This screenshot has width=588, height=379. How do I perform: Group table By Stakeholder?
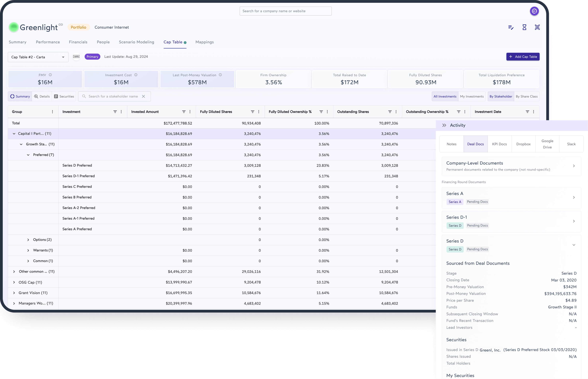pos(501,96)
